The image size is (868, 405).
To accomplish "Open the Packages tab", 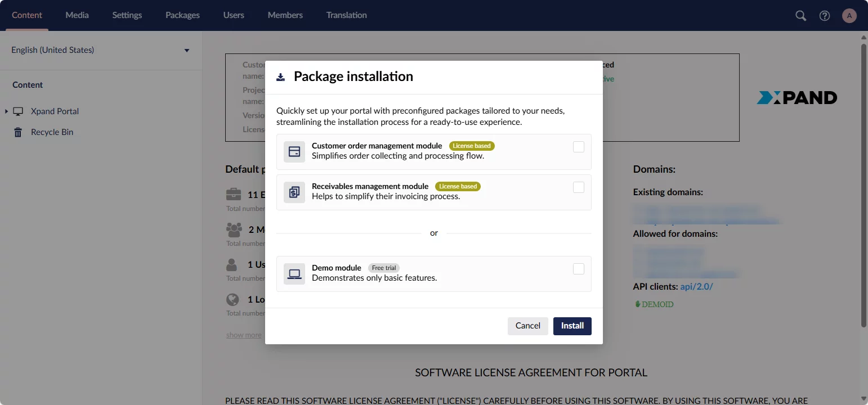I will coord(182,15).
